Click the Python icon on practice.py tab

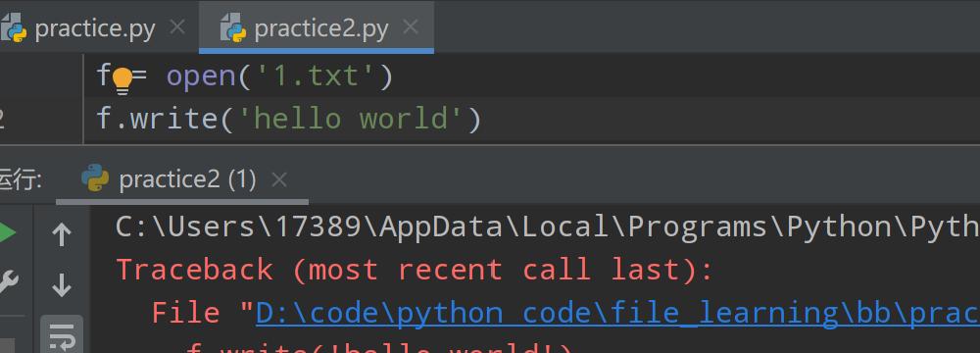(x=14, y=27)
